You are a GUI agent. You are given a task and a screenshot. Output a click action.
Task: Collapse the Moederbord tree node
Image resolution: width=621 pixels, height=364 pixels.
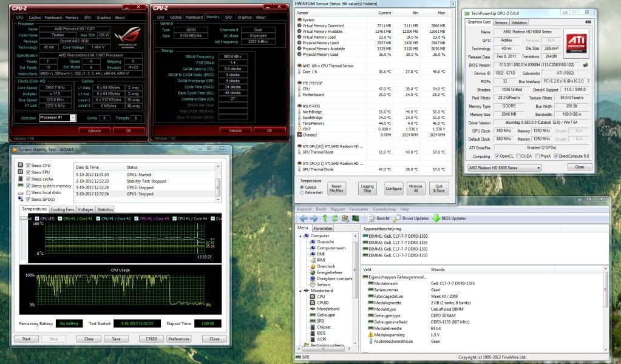pos(300,291)
